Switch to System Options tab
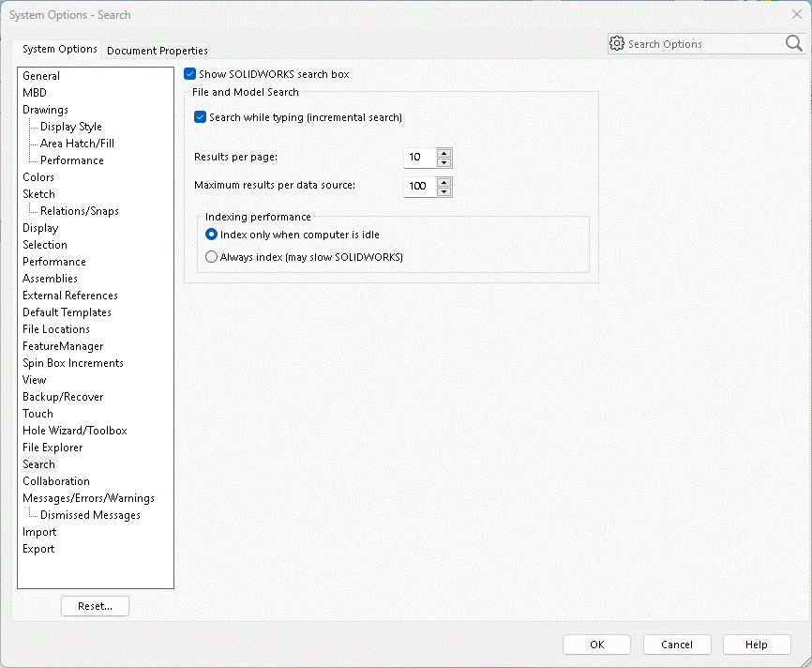812x668 pixels. 60,49
